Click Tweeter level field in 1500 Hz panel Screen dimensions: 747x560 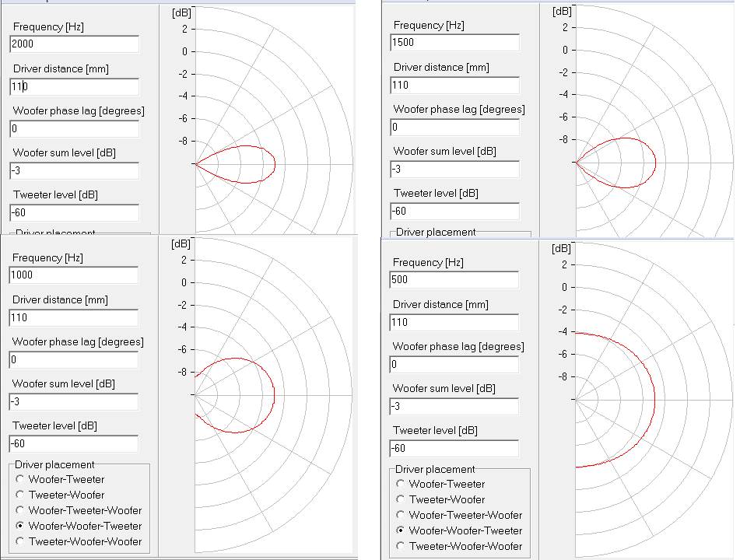(x=454, y=211)
